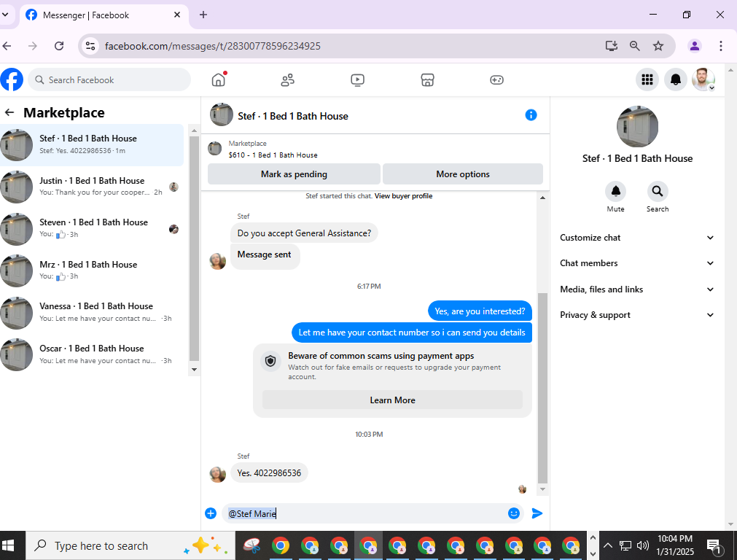Open the account profile picture menu
The height and width of the screenshot is (560, 737).
coord(703,80)
